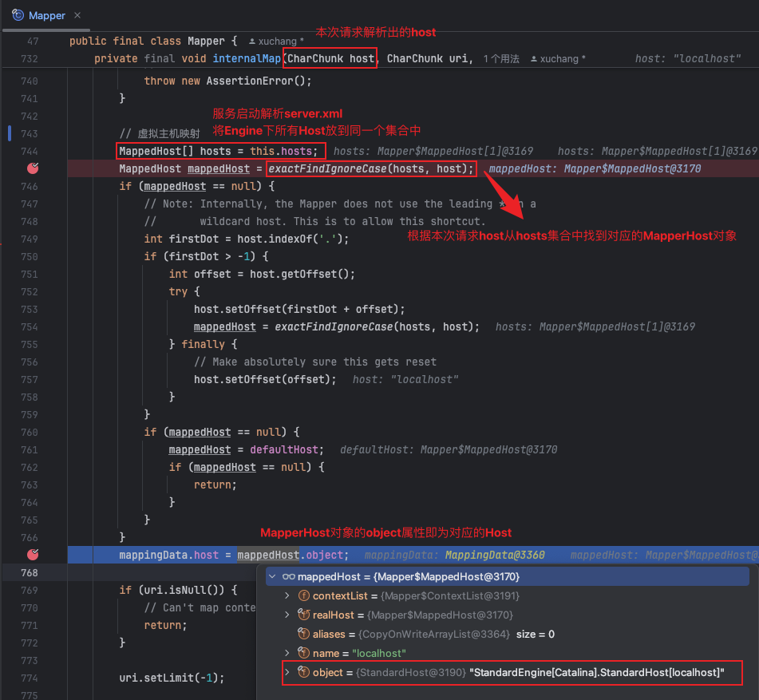This screenshot has height=700, width=759.
Task: Toggle the breakpoint beside the exactFindIgnoreCase line
Action: (33, 168)
